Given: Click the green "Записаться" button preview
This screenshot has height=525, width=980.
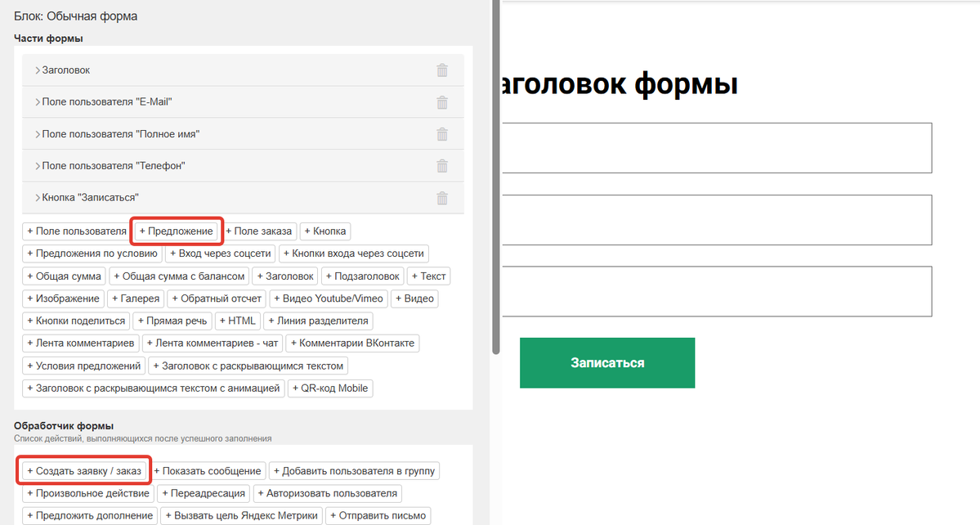Looking at the screenshot, I should coord(606,362).
